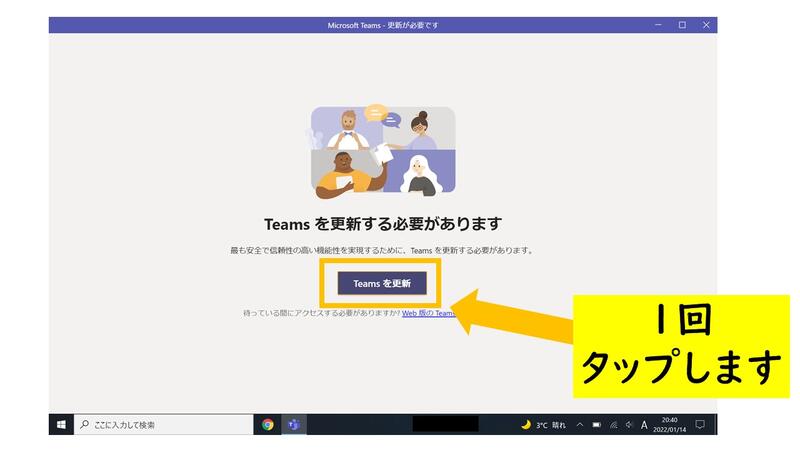Maximize the Microsoft Teams window
The height and width of the screenshot is (450, 800).
click(682, 25)
